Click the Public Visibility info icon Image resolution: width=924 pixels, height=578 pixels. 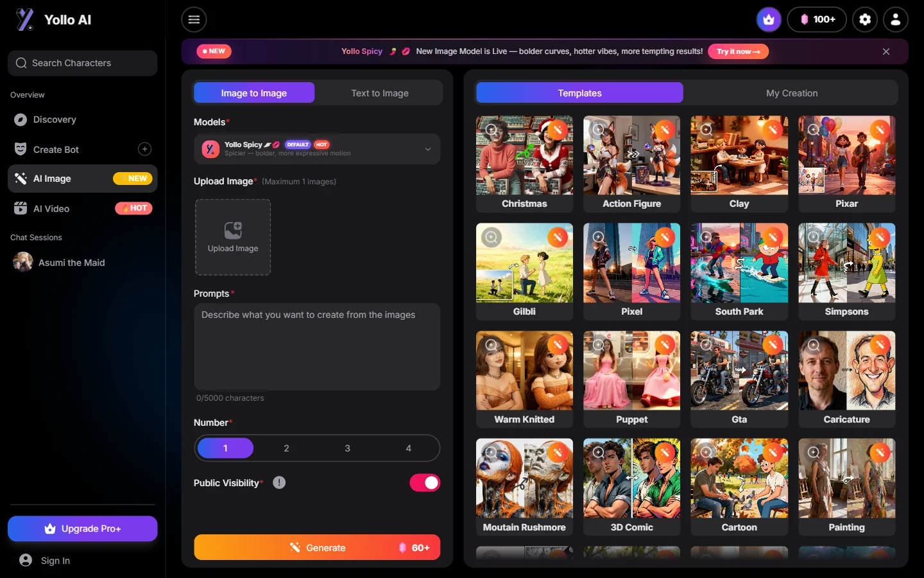pos(279,482)
